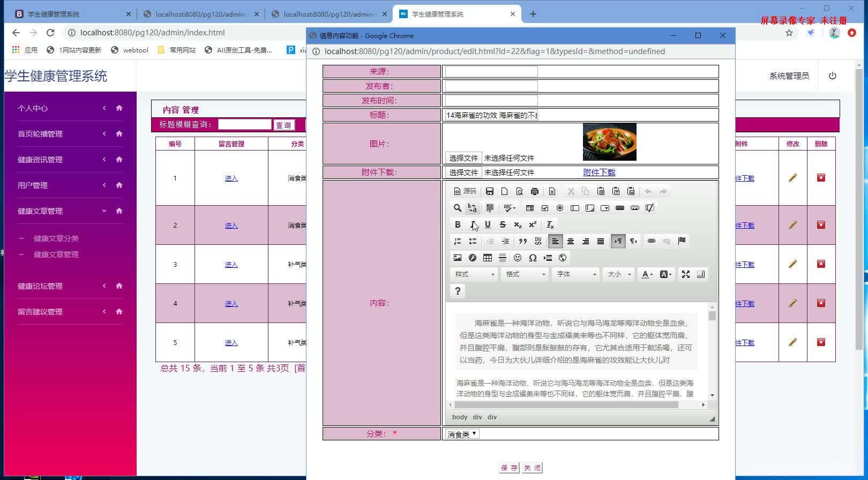Toggle the align left button

tap(556, 241)
